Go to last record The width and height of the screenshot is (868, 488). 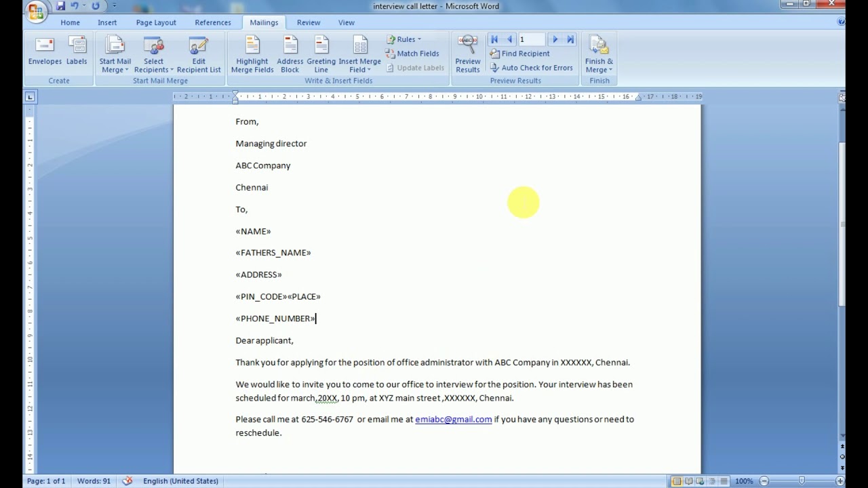pos(570,39)
